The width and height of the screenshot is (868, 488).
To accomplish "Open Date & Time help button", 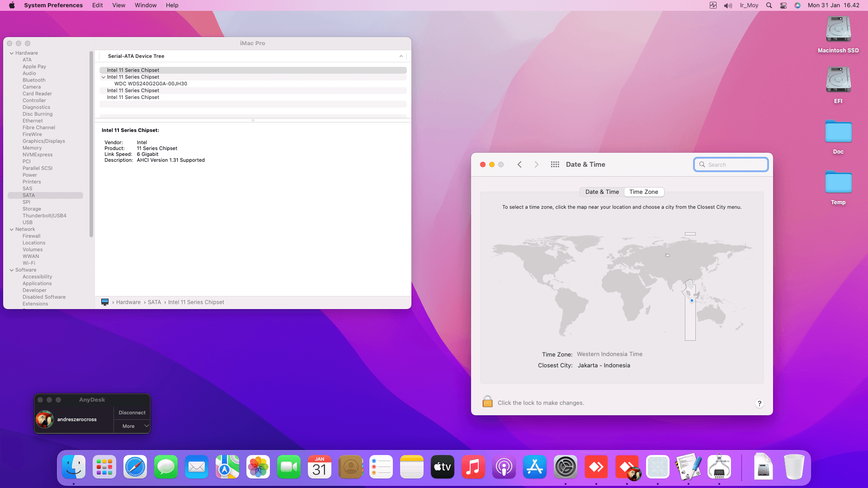I will 759,404.
